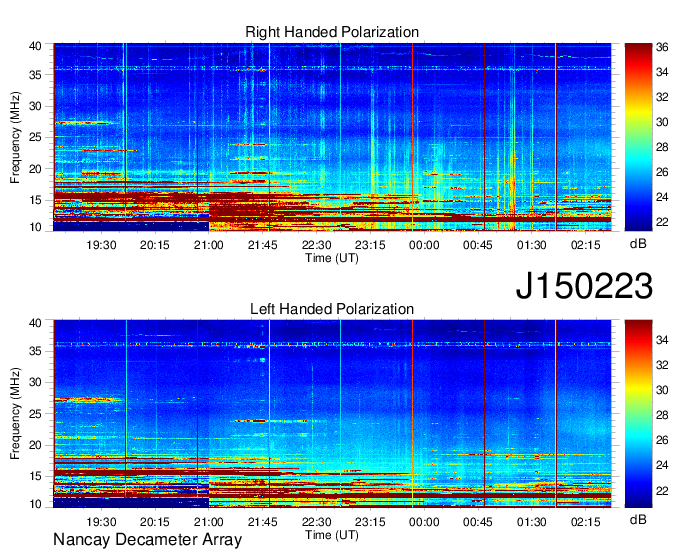Click Frequency (MHz) axis label of top plot

(15, 137)
